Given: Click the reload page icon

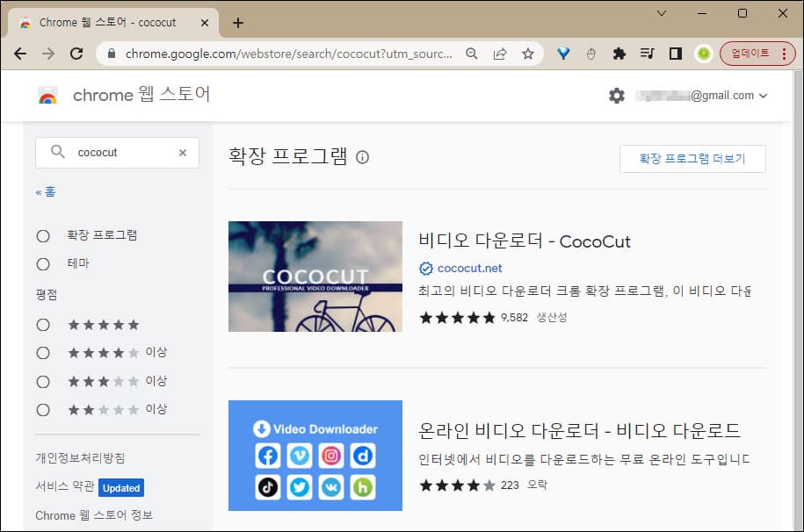Looking at the screenshot, I should [x=76, y=53].
